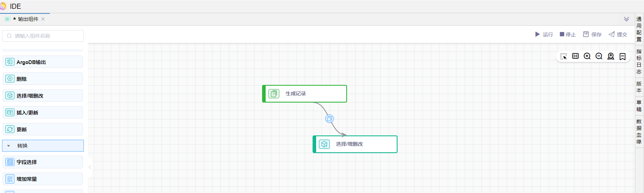This screenshot has height=193, width=644.
Task: Open the 指标日志 side panel tab
Action: tap(639, 61)
